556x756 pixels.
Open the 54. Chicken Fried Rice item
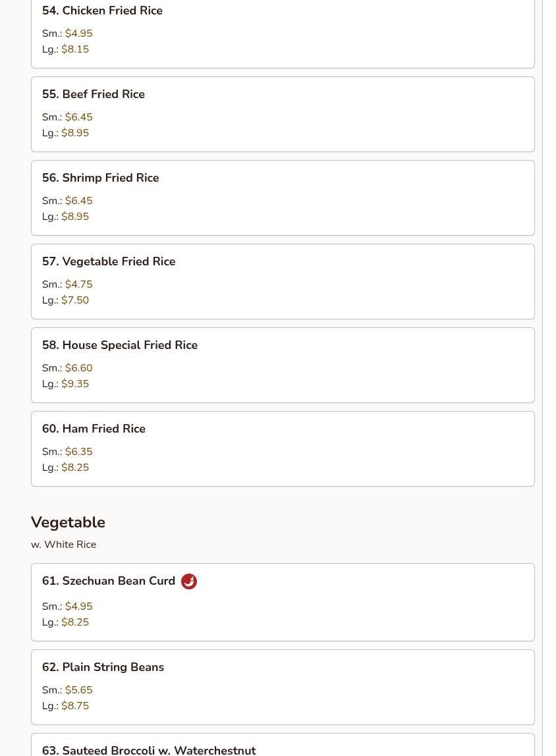point(283,32)
